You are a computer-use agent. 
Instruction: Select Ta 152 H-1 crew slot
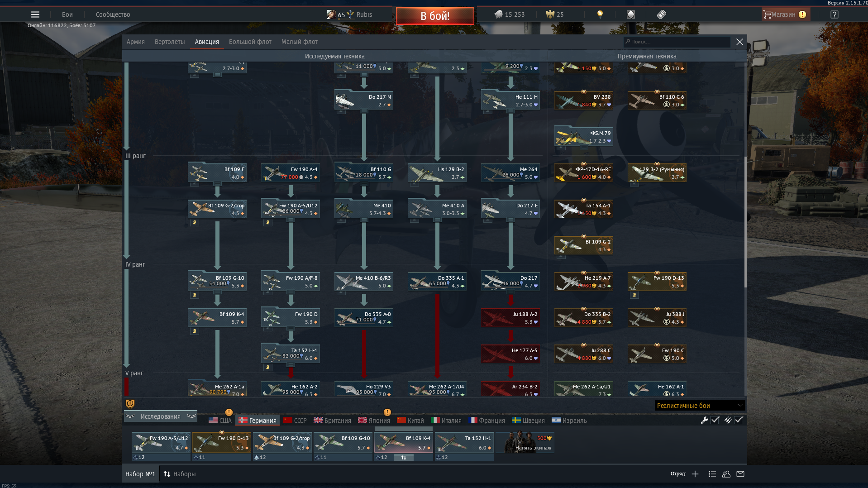[x=464, y=442]
